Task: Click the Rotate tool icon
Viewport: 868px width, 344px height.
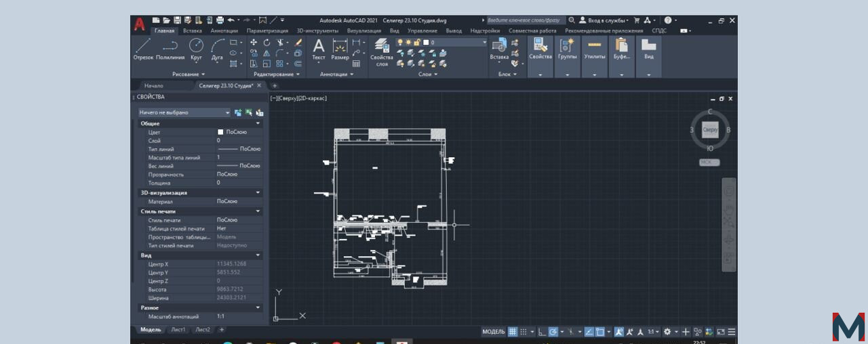Action: (x=267, y=42)
